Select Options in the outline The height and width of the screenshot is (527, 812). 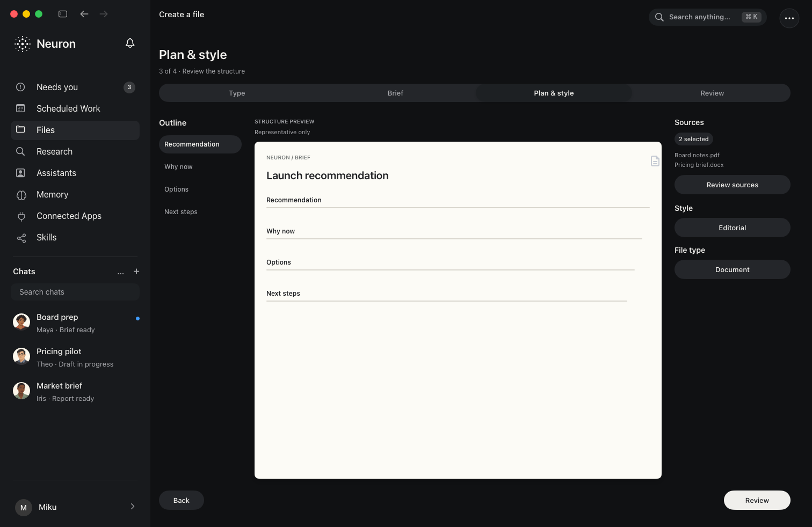tap(200, 189)
